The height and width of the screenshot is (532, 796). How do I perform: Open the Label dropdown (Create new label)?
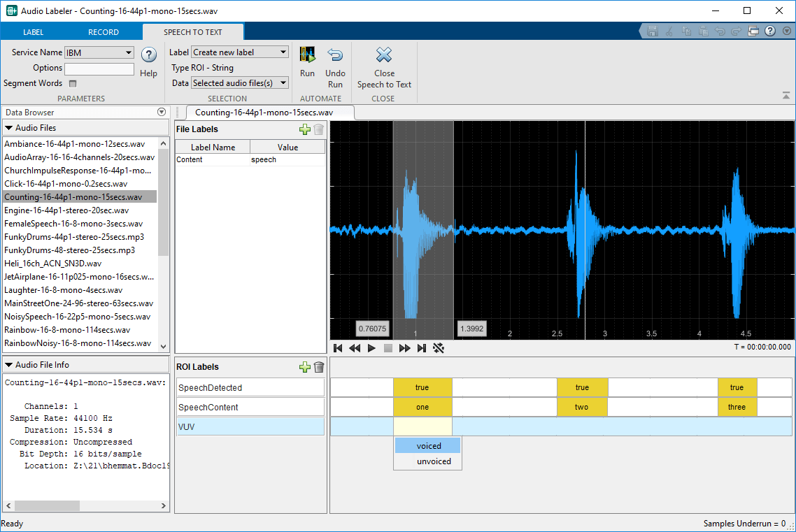point(239,52)
